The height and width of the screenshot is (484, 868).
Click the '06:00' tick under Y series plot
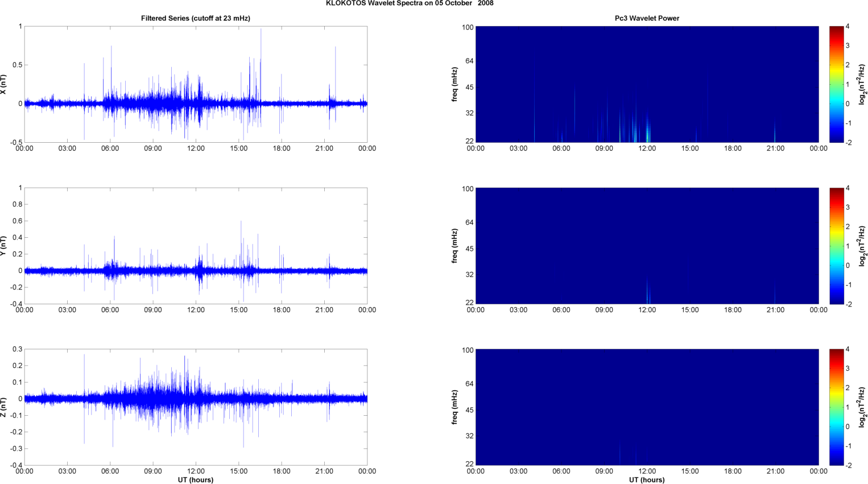coord(110,310)
